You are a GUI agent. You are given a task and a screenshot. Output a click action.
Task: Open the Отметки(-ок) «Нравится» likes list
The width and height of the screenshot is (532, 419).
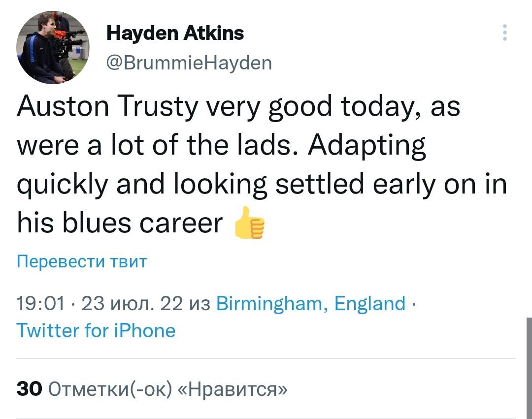click(x=167, y=389)
